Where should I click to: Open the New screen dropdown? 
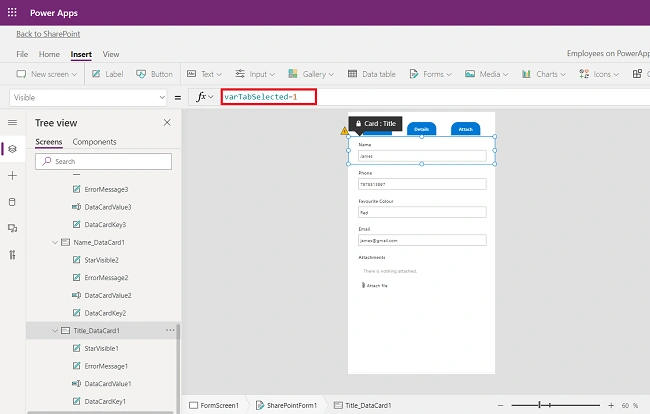46,74
